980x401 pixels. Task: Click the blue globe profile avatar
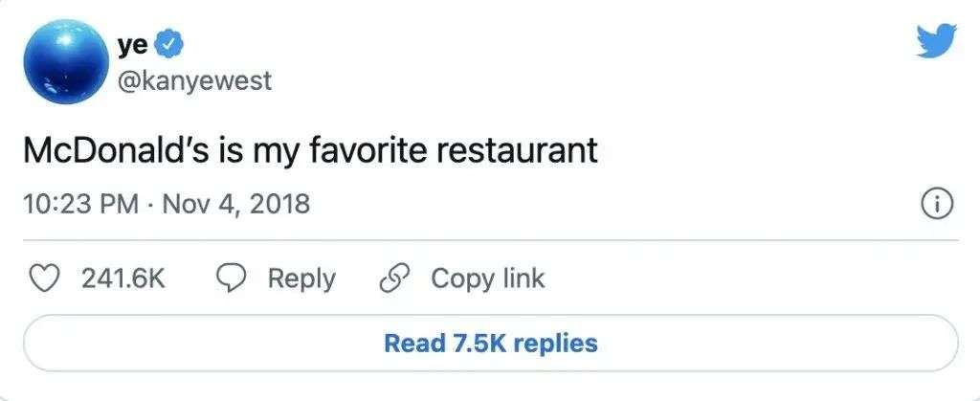(x=63, y=63)
